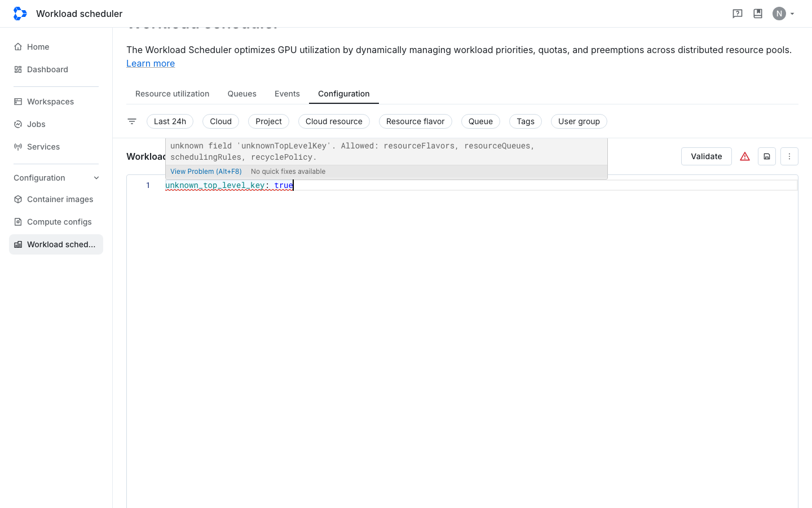Click the 'true' value in editor
The height and width of the screenshot is (508, 812).
(x=284, y=185)
